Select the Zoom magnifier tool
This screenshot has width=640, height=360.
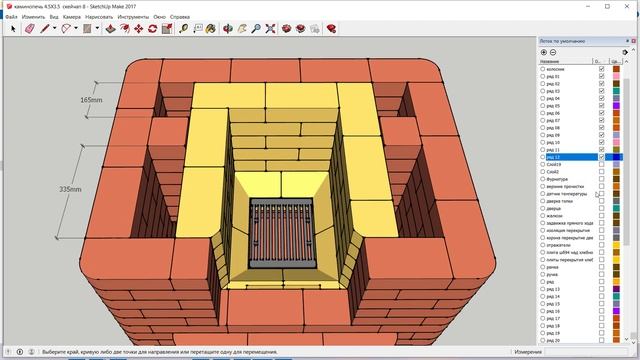pyautogui.click(x=256, y=29)
